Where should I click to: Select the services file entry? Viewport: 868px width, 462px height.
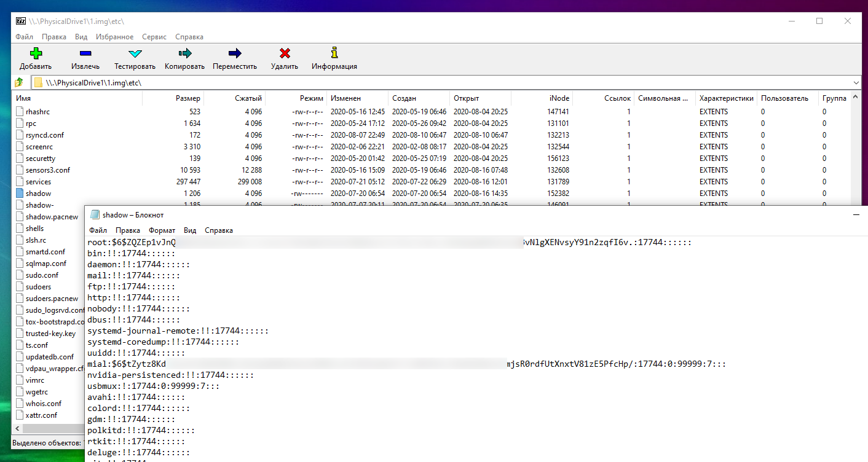(38, 182)
